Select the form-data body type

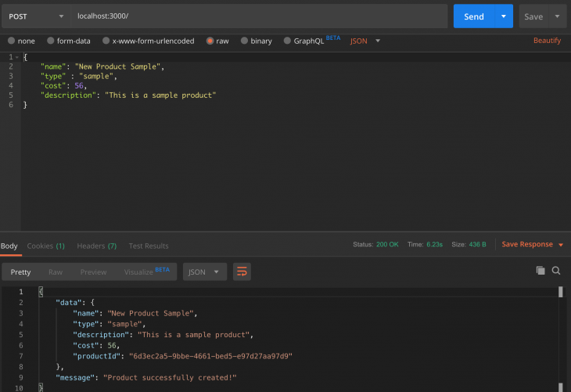coord(69,41)
